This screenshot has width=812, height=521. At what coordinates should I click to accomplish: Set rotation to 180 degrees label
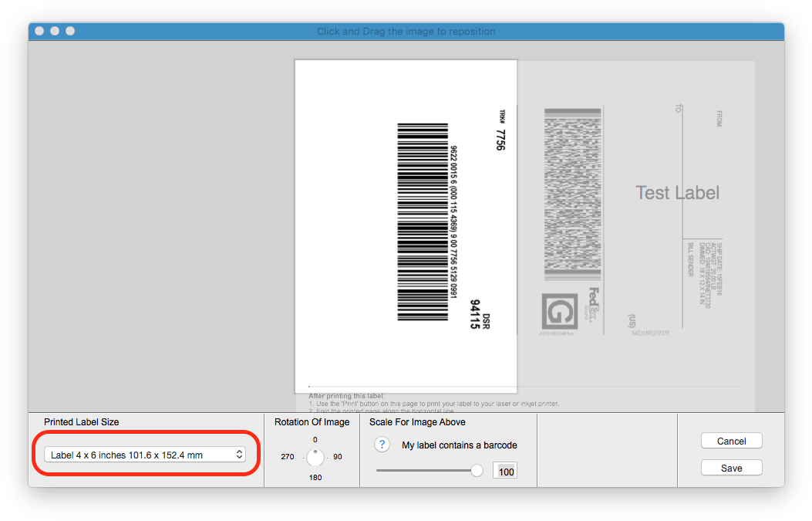tap(315, 478)
